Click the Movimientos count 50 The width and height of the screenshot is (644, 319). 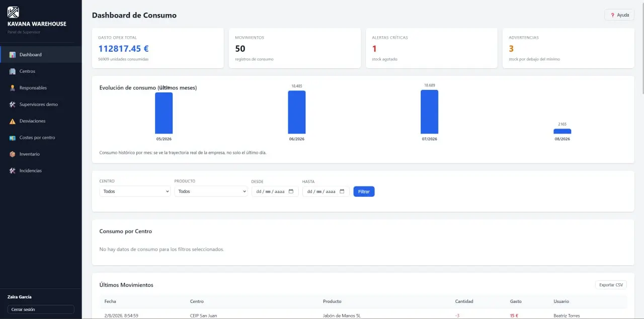[240, 49]
